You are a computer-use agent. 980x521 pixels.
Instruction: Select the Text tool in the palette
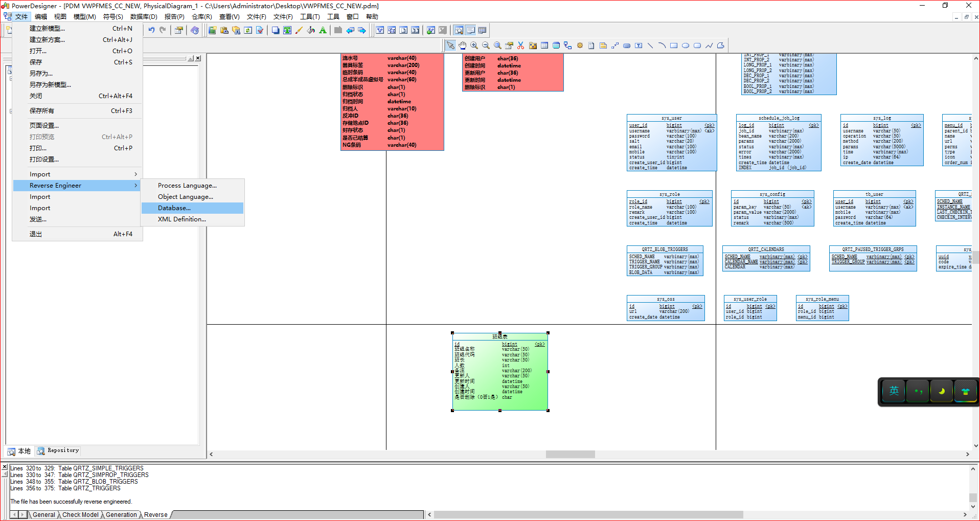[639, 45]
